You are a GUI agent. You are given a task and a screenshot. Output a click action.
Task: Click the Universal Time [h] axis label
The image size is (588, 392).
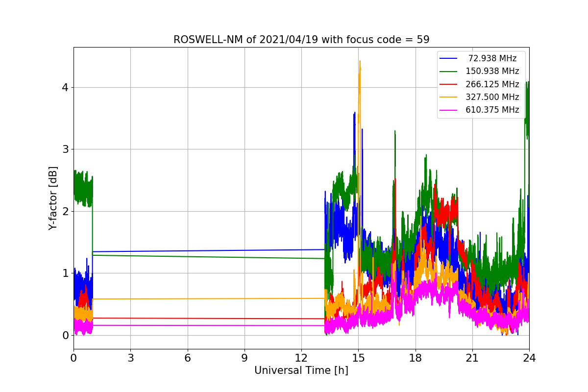(301, 370)
